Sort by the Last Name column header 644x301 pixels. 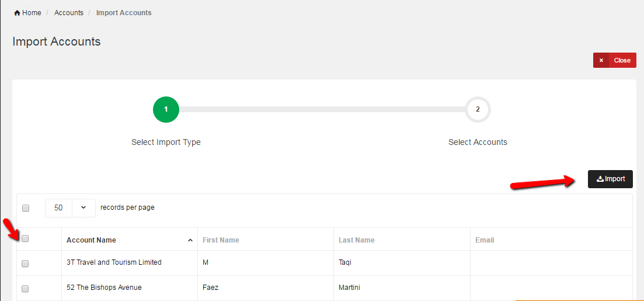(357, 240)
